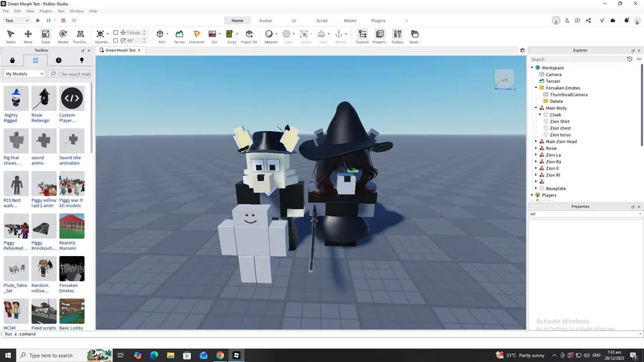Click the share icon in top bar

point(589,21)
